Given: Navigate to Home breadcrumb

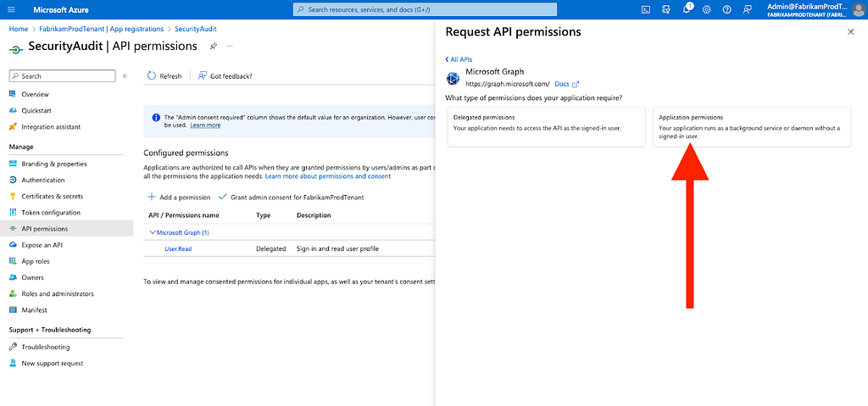Looking at the screenshot, I should [x=19, y=29].
